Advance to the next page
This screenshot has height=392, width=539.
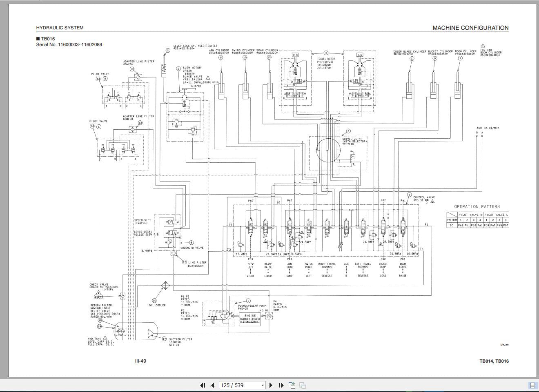[x=271, y=385]
